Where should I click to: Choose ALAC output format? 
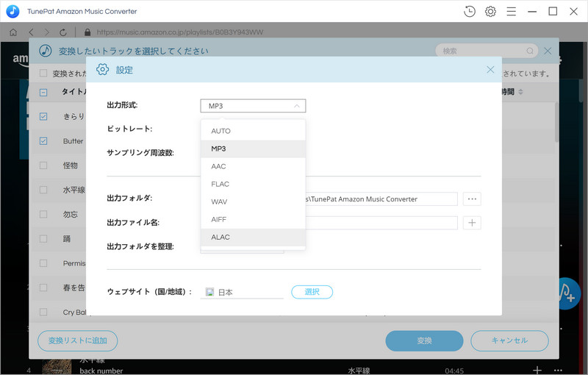coord(253,238)
